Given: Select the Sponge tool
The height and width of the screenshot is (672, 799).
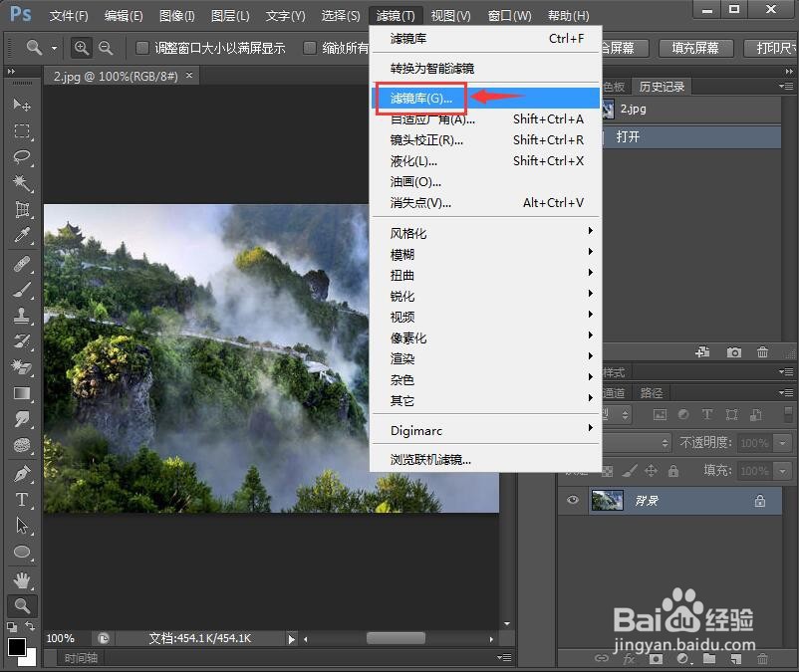Looking at the screenshot, I should 21,445.
